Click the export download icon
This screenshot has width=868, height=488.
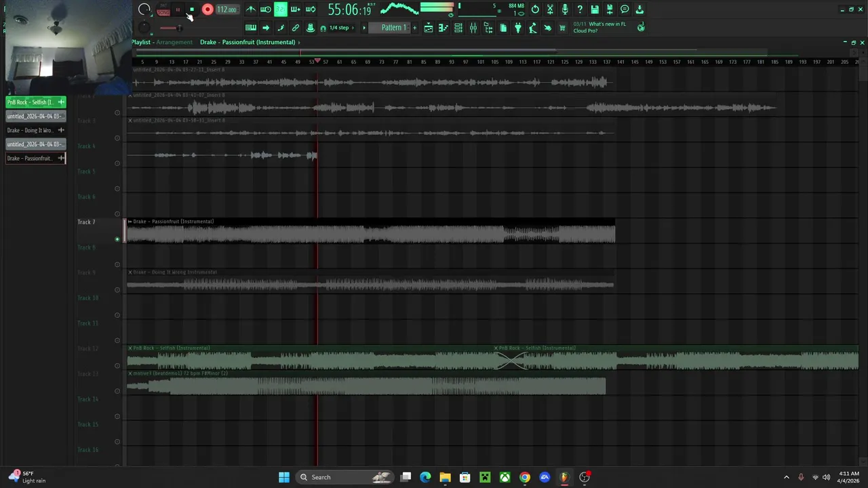(639, 9)
